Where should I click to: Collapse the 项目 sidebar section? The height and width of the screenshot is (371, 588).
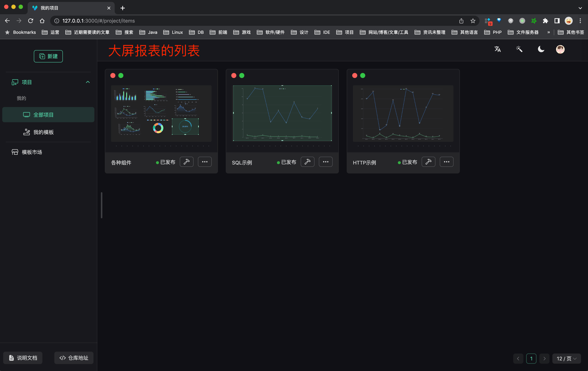click(87, 82)
